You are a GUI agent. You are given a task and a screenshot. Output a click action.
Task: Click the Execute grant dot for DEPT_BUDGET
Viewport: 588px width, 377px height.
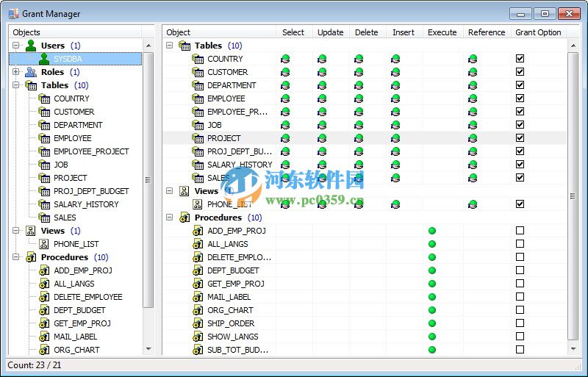click(432, 270)
